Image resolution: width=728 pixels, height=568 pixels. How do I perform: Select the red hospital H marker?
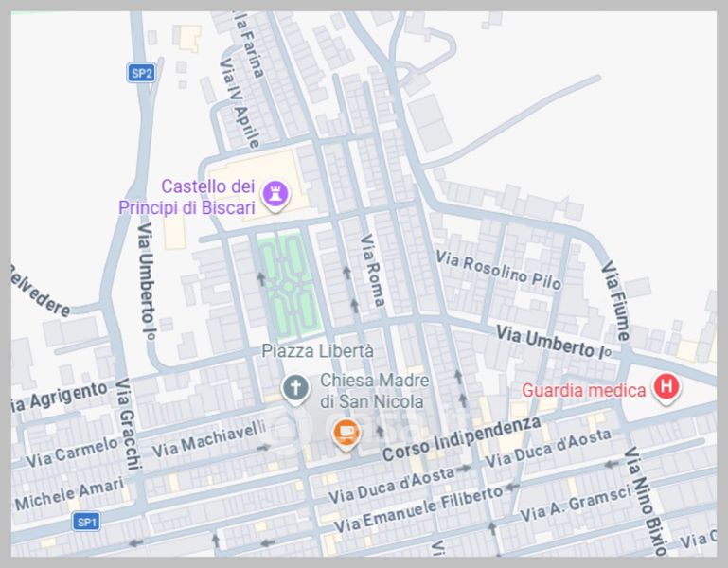coord(666,388)
